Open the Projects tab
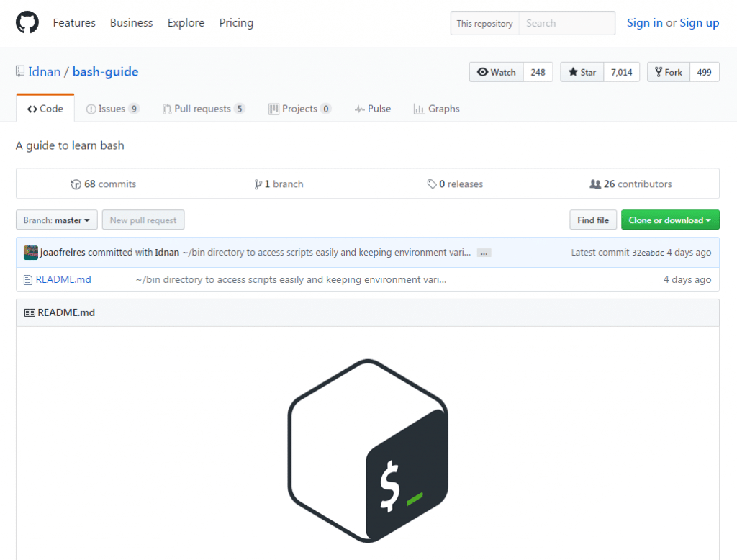 click(300, 109)
